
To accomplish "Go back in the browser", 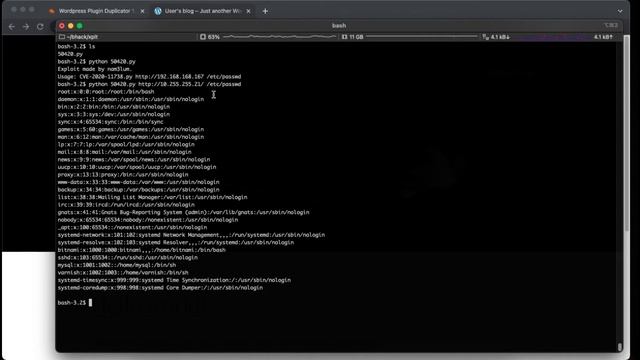I will click(12, 27).
